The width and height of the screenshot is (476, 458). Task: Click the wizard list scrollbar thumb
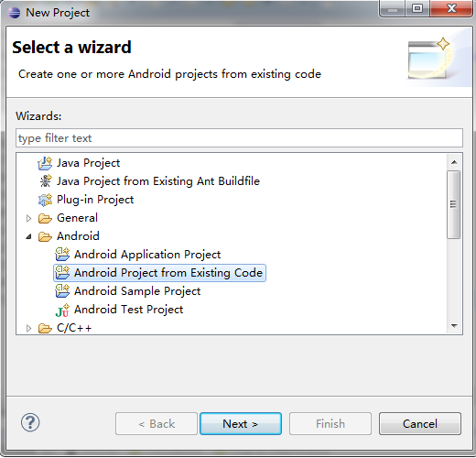pos(454,204)
